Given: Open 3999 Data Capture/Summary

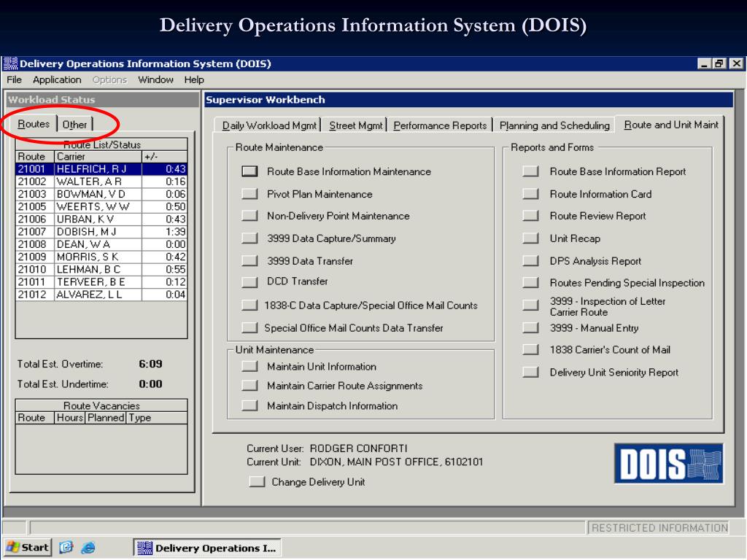Looking at the screenshot, I should (249, 238).
